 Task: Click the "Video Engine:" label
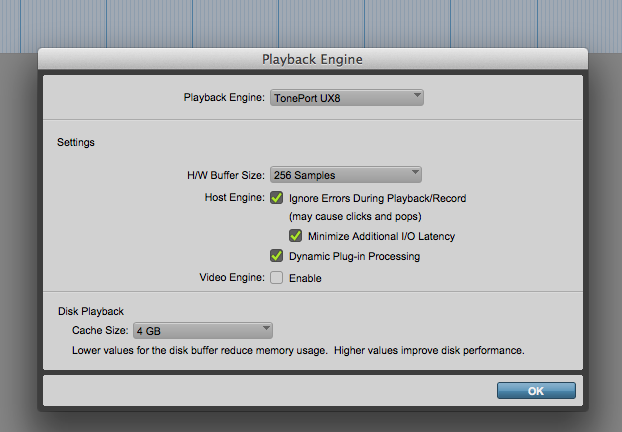[231, 278]
